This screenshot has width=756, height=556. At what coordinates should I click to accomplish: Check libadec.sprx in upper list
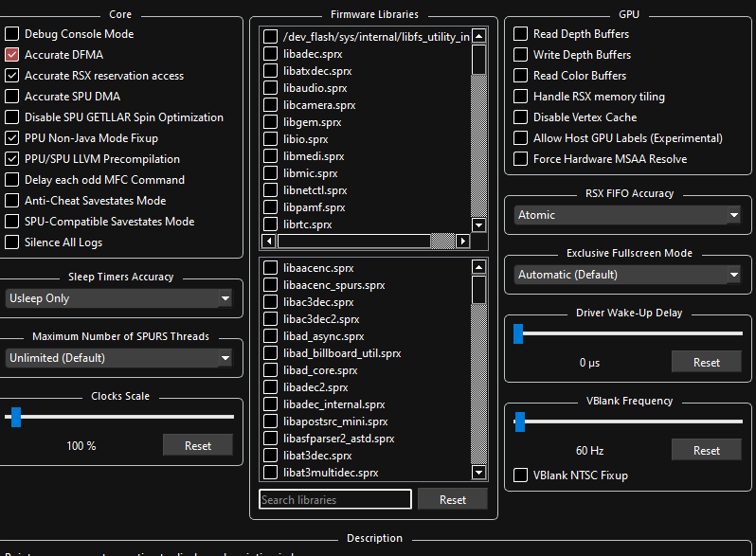click(x=271, y=54)
